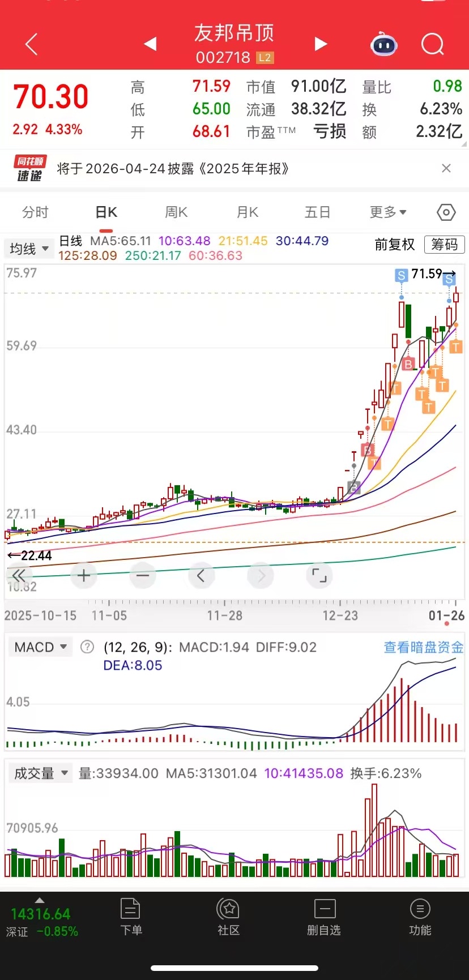This screenshot has height=980, width=469.
Task: Tap the 10:63.48 moving average label
Action: (184, 241)
